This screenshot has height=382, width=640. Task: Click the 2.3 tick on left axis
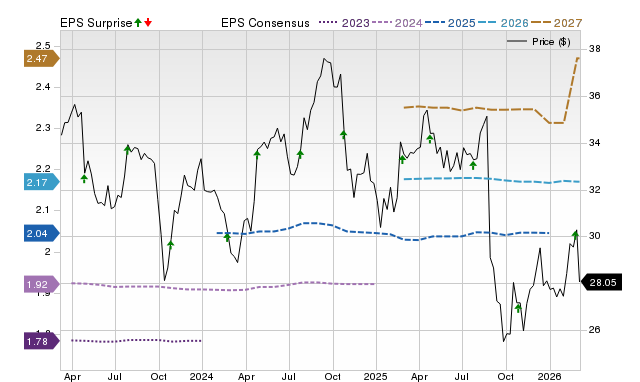[x=43, y=128]
